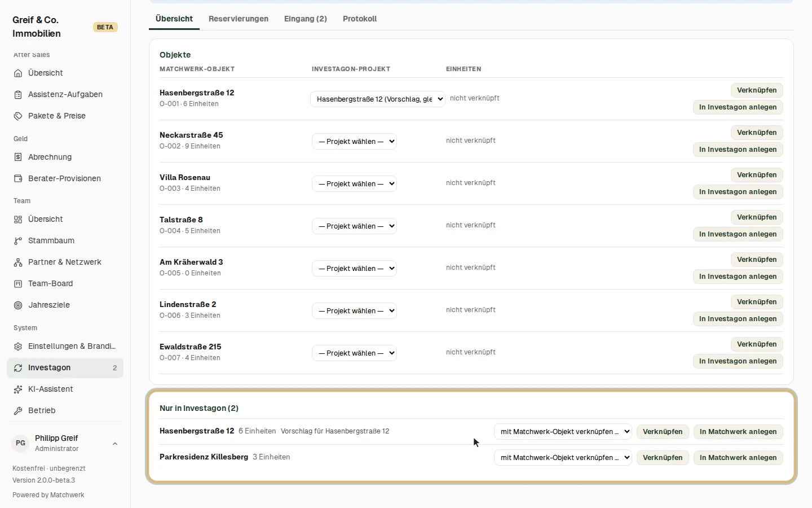Click the INVESTAGON-PROJEKT column header
812x508 pixels.
351,69
